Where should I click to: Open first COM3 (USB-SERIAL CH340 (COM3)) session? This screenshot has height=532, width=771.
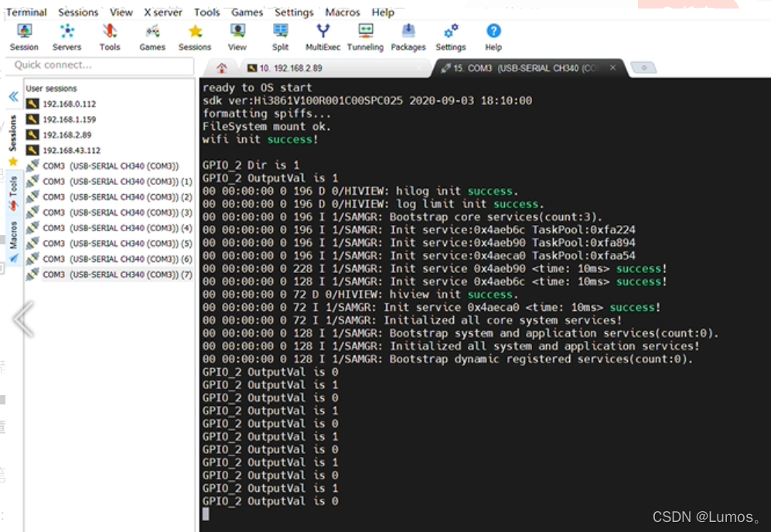click(111, 165)
